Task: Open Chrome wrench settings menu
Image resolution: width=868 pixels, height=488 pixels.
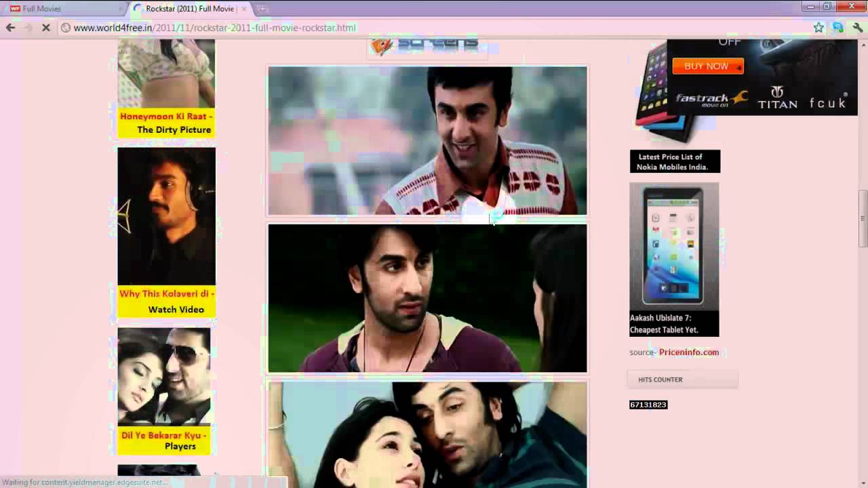Action: point(858,28)
